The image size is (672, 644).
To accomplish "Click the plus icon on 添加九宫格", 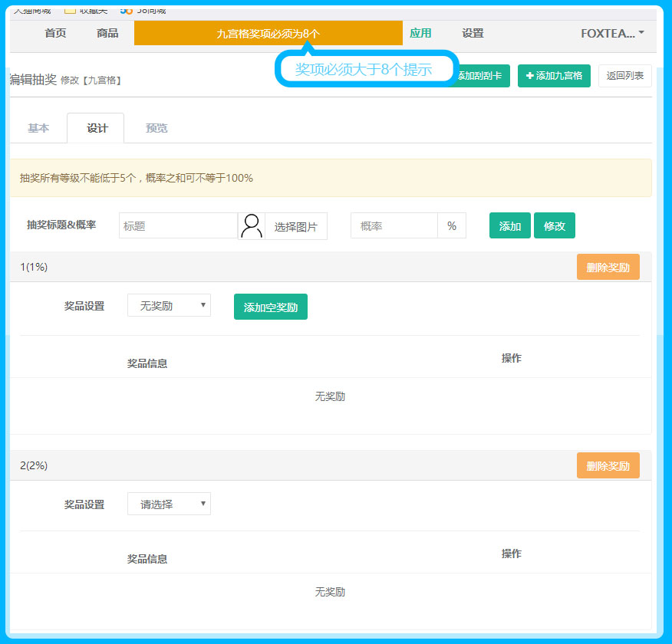I will click(x=529, y=76).
